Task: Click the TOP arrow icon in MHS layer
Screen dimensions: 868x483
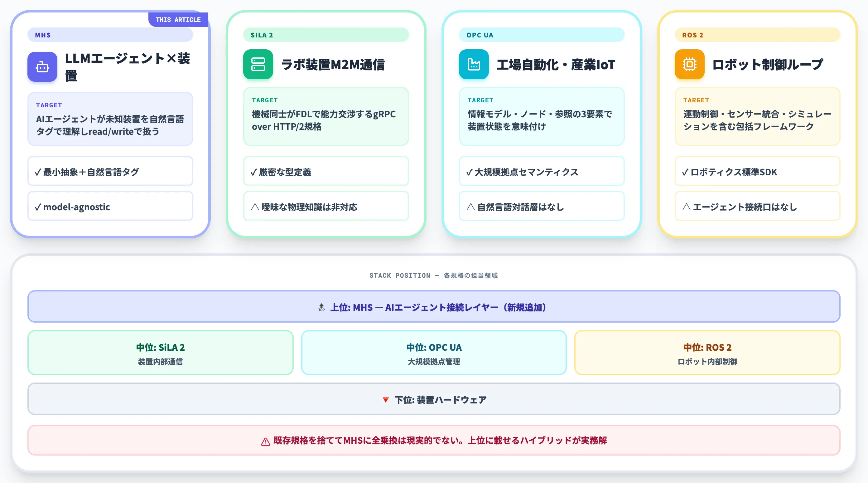Action: (321, 307)
